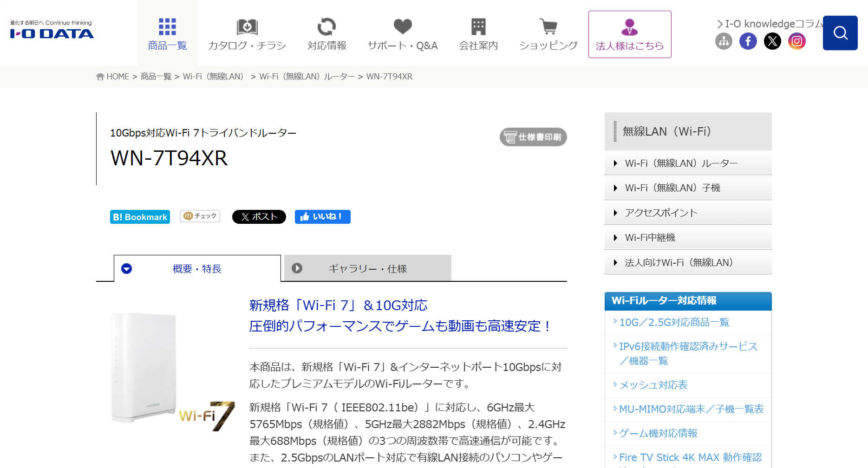The width and height of the screenshot is (868, 468).
Task: Click the B! Bookmark button
Action: (x=140, y=217)
